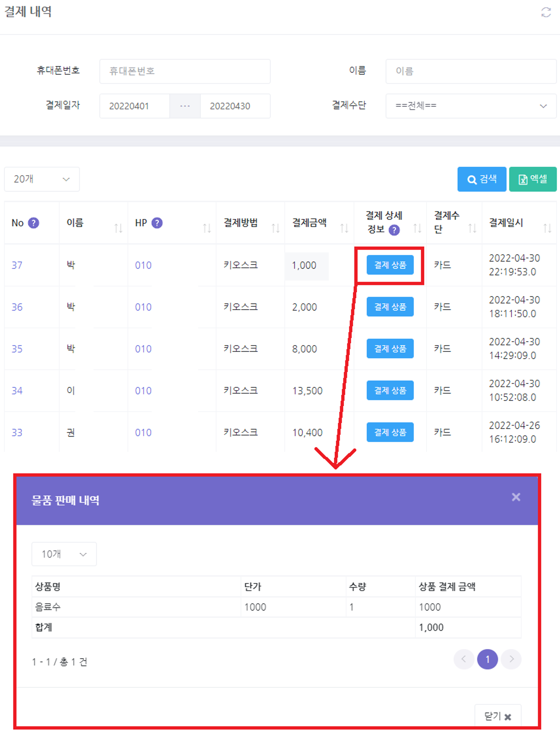Sort by 결제일시 column sort arrows
The height and width of the screenshot is (736, 560).
(x=547, y=228)
